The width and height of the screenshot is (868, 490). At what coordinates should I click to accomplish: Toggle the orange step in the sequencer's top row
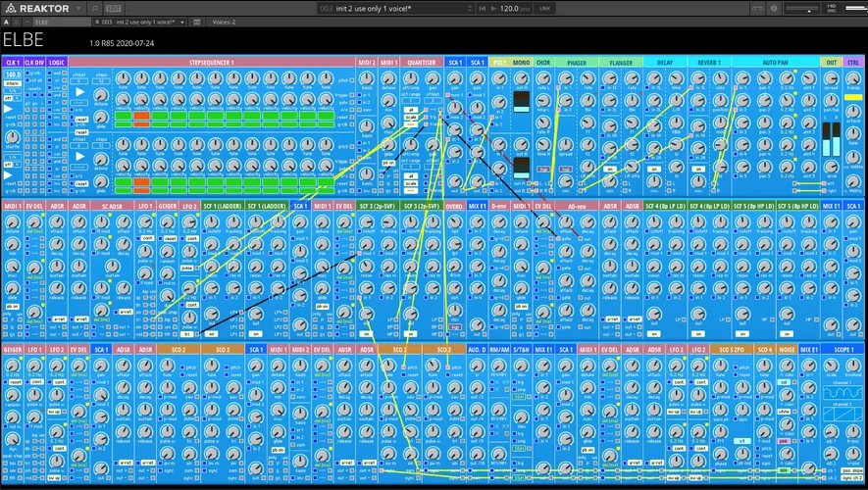point(141,116)
